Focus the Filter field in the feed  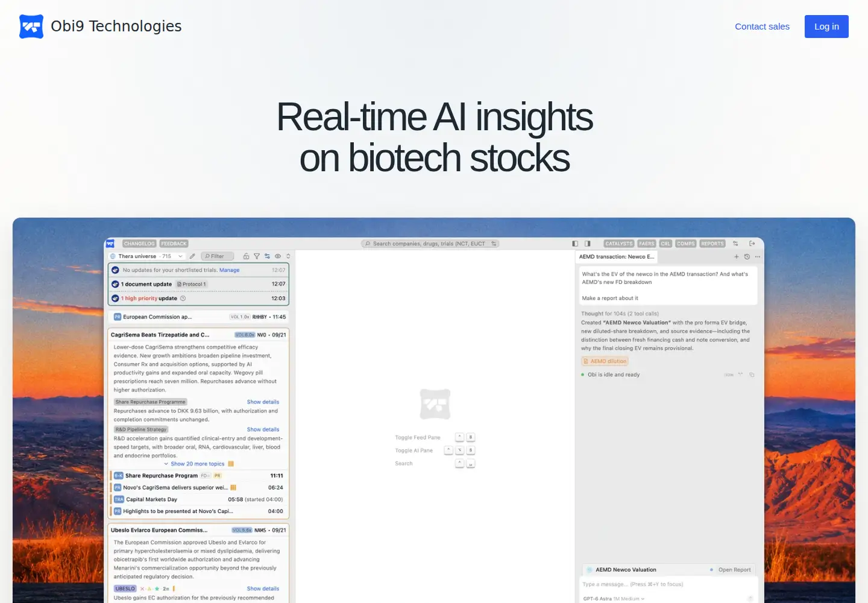coord(217,256)
